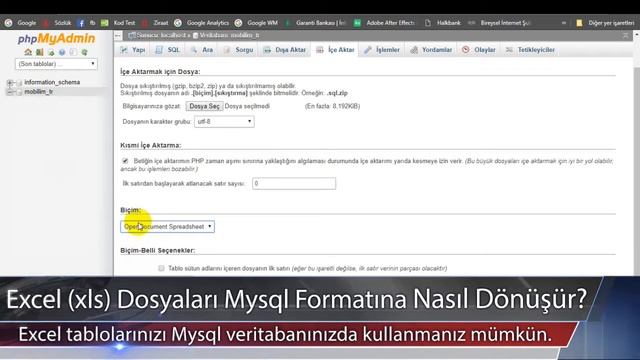Click the 'Dosya seçilmedi' text
Viewport: 640px width, 360px height.
(247, 106)
